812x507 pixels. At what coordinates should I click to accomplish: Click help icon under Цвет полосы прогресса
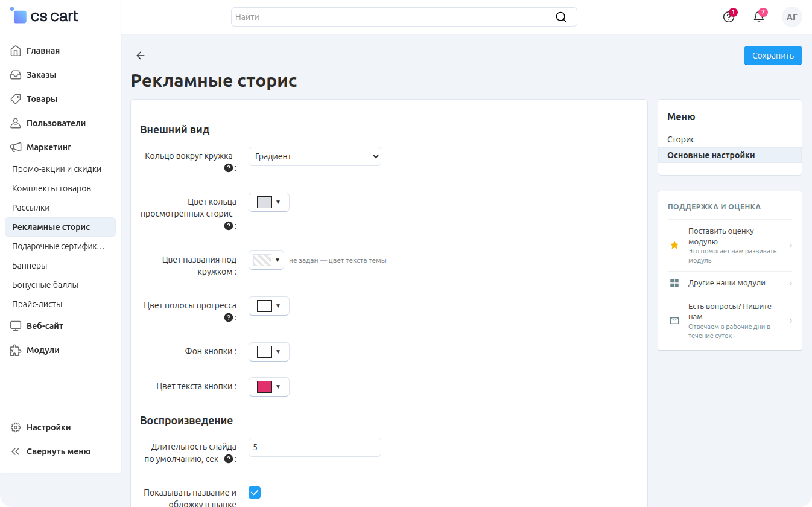[x=229, y=317]
